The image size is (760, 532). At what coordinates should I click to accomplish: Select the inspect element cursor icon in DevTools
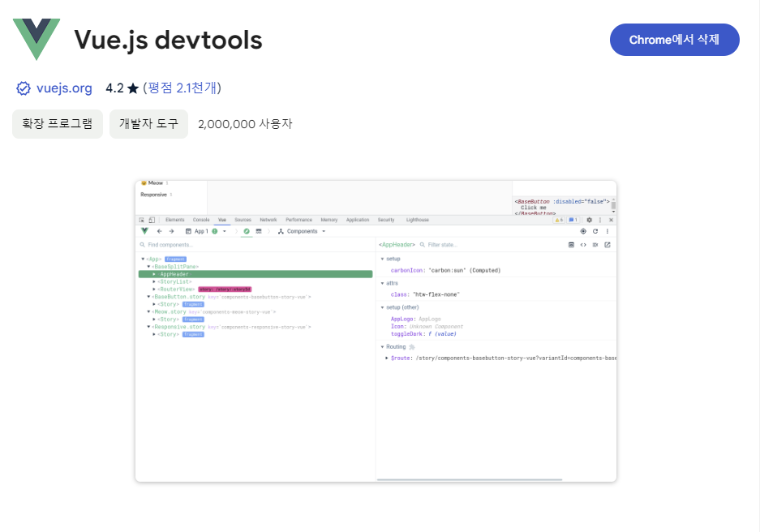click(140, 220)
